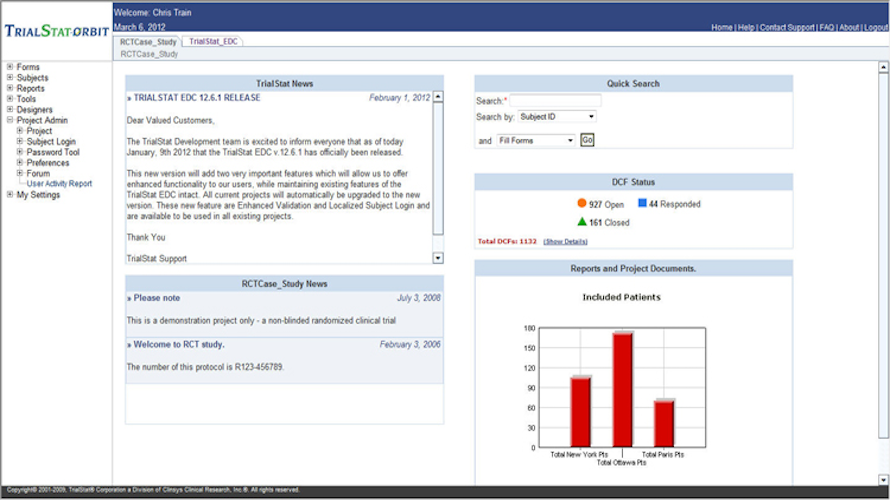890x500 pixels.
Task: Click the orange Open DCF icon
Action: (582, 203)
